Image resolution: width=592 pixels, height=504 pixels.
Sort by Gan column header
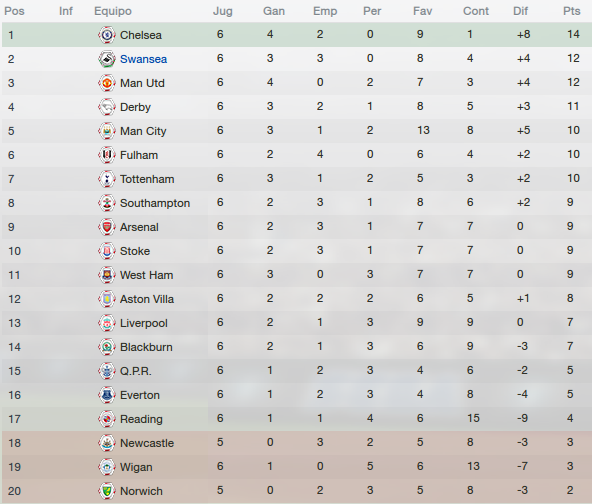(x=274, y=11)
